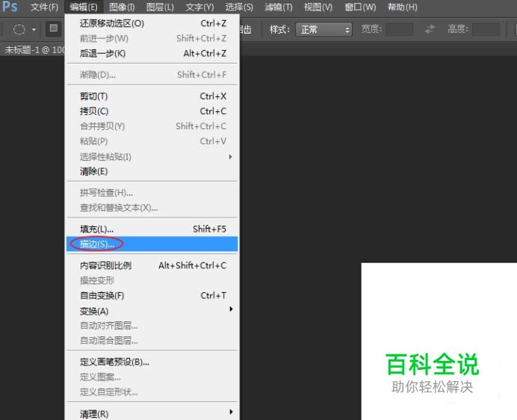Select 拷贝(C) in the menu

pos(152,111)
